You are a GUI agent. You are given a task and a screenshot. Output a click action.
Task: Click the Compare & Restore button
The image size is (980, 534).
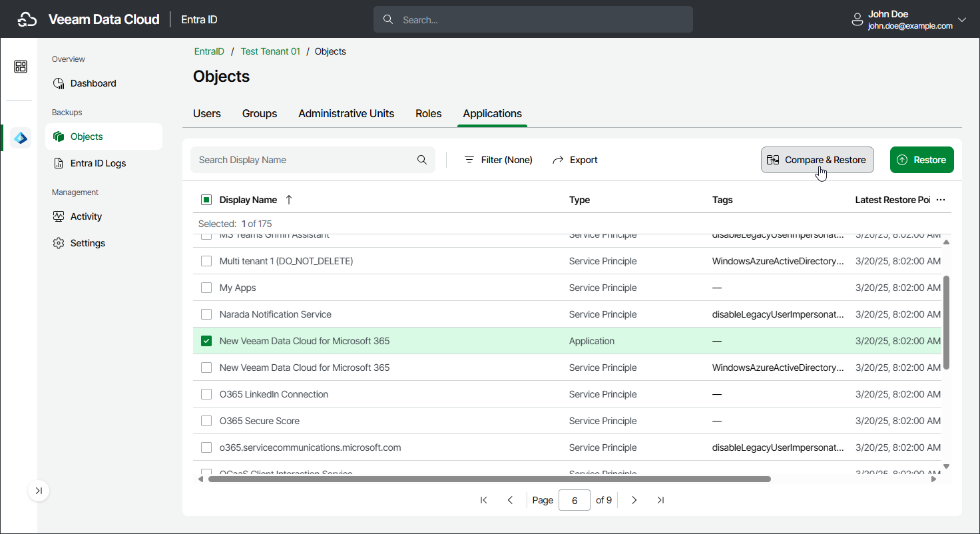tap(817, 160)
